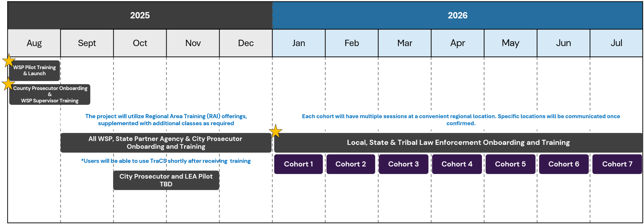Select the Jan month column header
644x224 pixels.
[299, 43]
